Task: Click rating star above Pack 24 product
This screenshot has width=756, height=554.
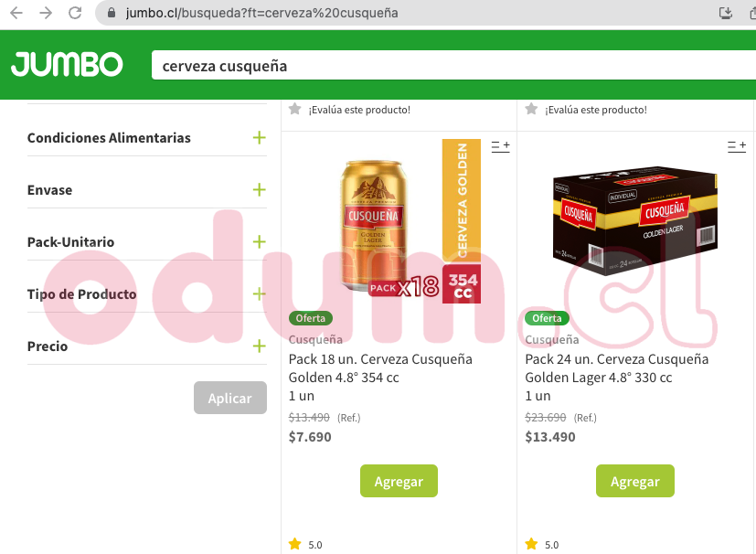Action: point(531,109)
